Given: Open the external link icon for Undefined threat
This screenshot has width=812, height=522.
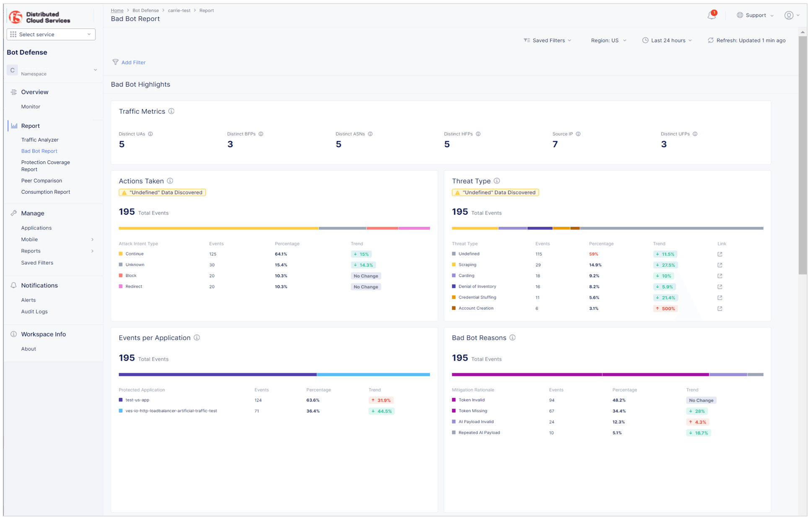Looking at the screenshot, I should tap(720, 255).
